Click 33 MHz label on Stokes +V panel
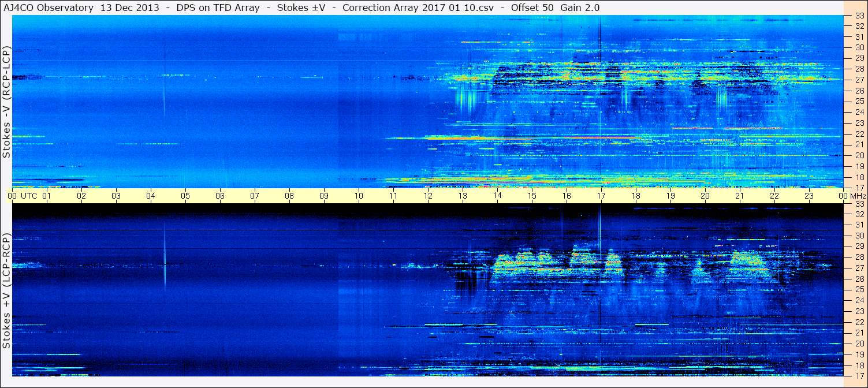The image size is (868, 388). tap(859, 203)
